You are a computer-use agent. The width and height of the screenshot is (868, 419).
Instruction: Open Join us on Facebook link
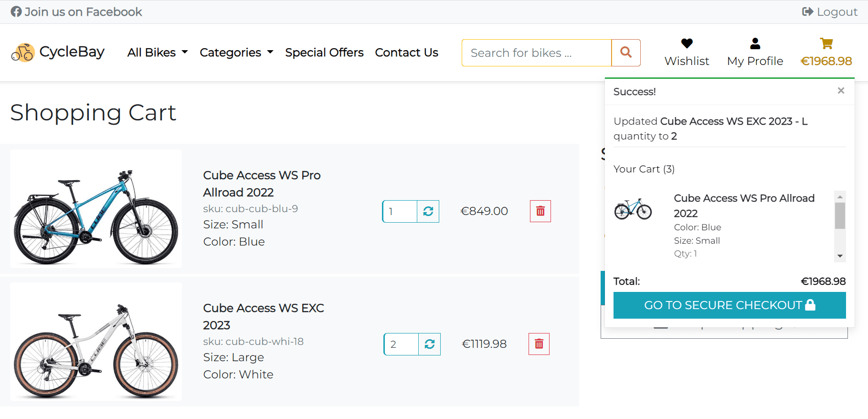[x=76, y=11]
